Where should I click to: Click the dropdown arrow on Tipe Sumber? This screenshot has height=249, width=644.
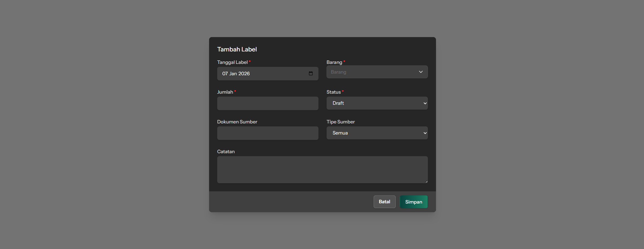tap(424, 133)
